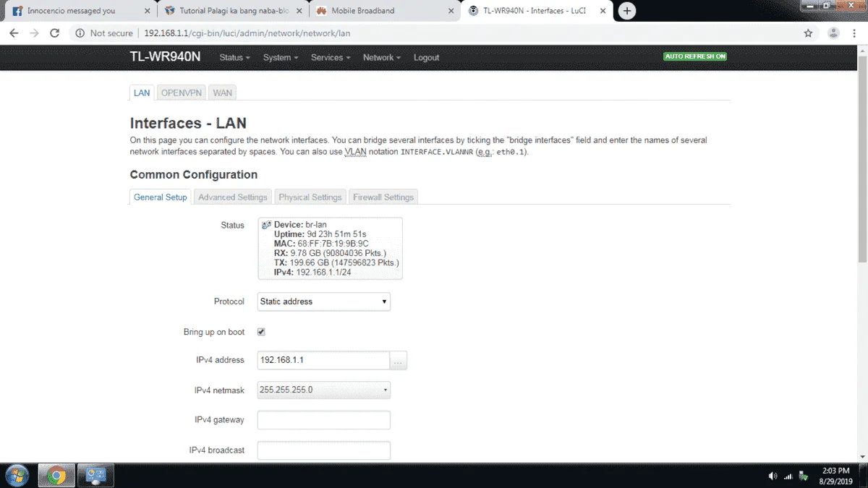Click the br-lan device icon in Status
This screenshot has width=868, height=488.
point(266,225)
